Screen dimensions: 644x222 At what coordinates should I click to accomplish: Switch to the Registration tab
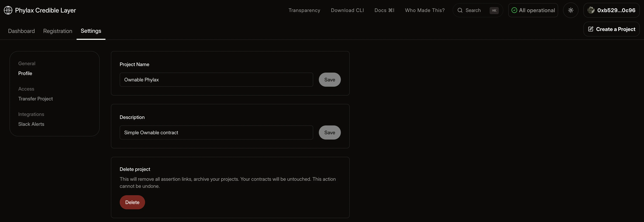point(58,31)
